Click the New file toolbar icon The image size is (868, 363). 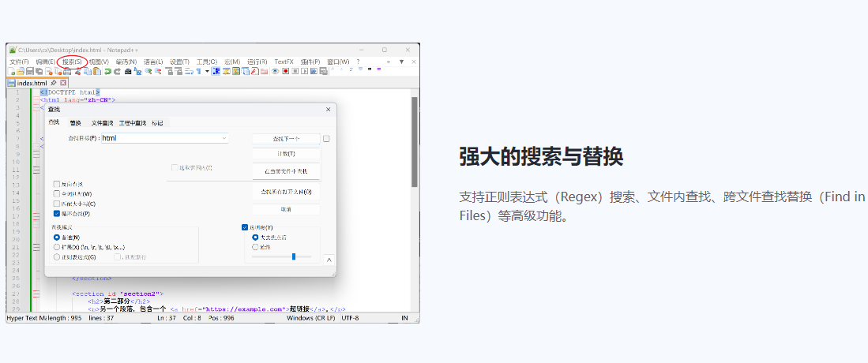12,71
